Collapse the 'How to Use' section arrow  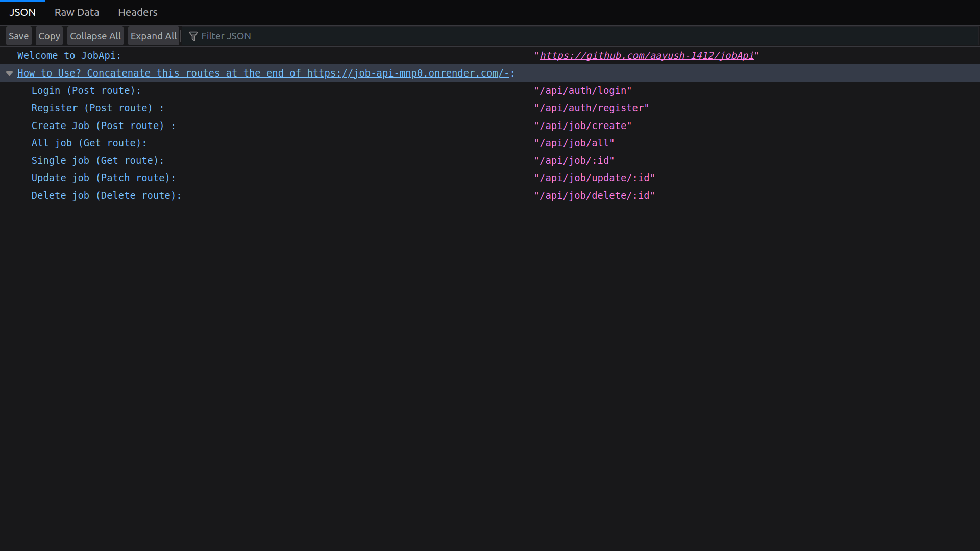coord(9,73)
